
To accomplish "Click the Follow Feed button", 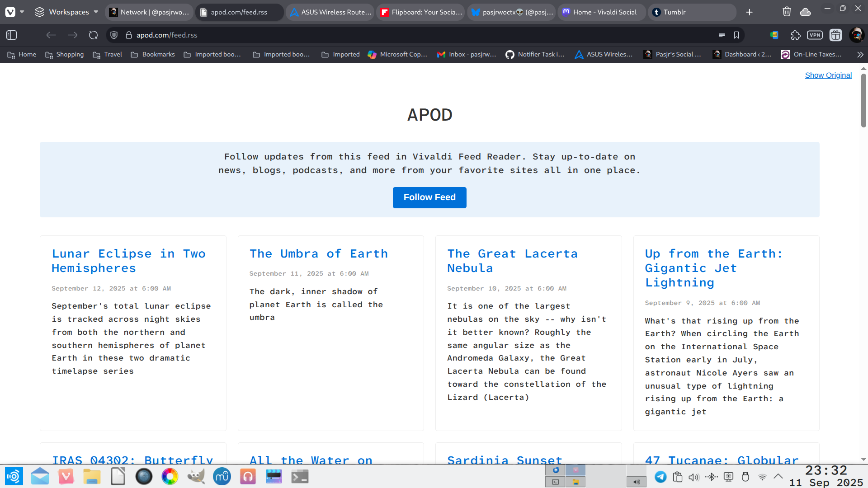I will 429,197.
